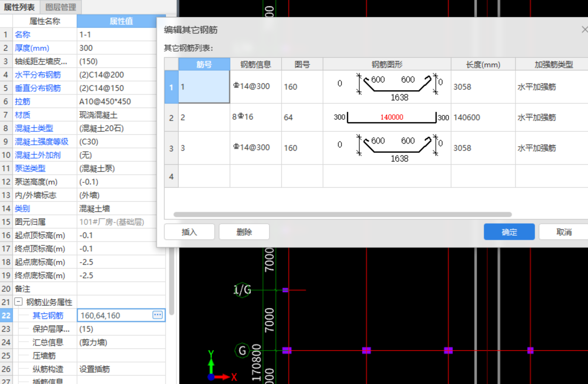Click the 插入 button
The height and width of the screenshot is (384, 588).
pyautogui.click(x=189, y=232)
